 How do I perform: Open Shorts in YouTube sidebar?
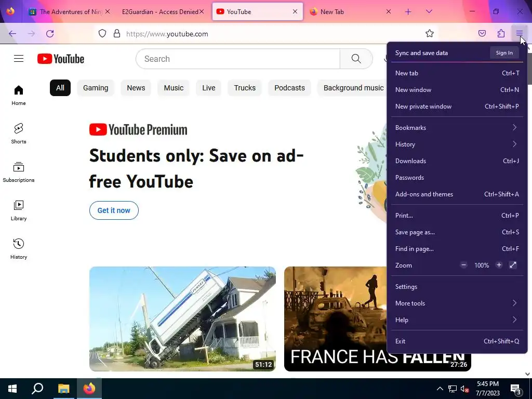tap(19, 134)
